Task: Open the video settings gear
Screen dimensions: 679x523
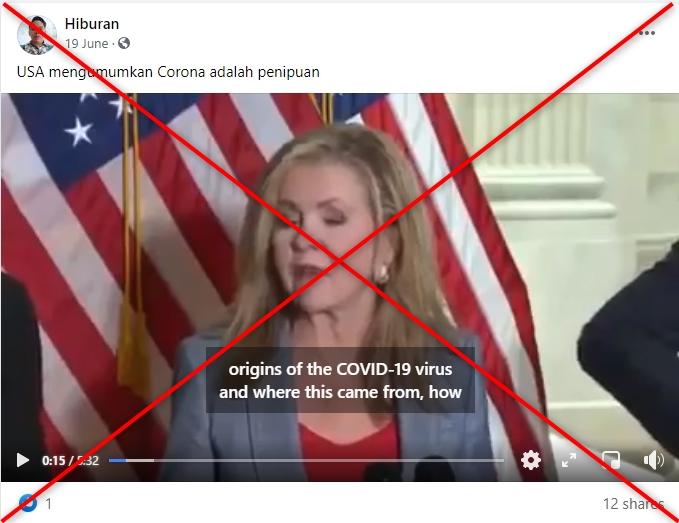Action: 531,460
